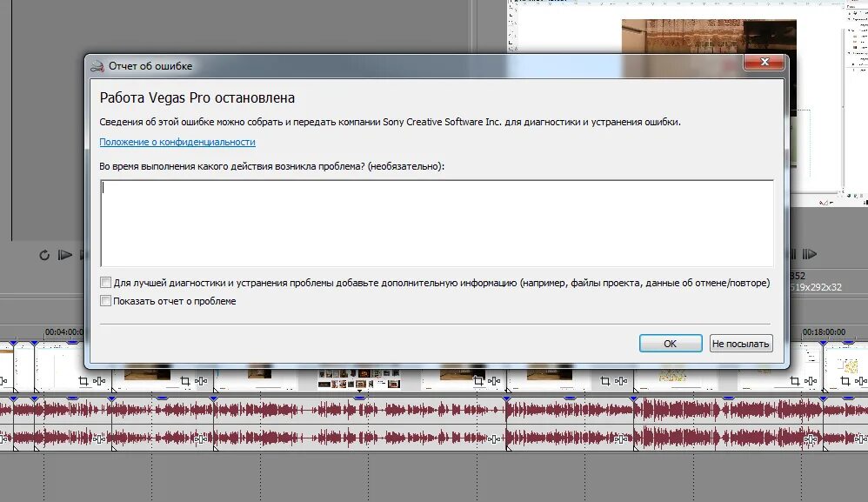Screen dimensions: 868x502
Task: Open Event FX on event near 00:04:00 mark
Action: click(99, 381)
